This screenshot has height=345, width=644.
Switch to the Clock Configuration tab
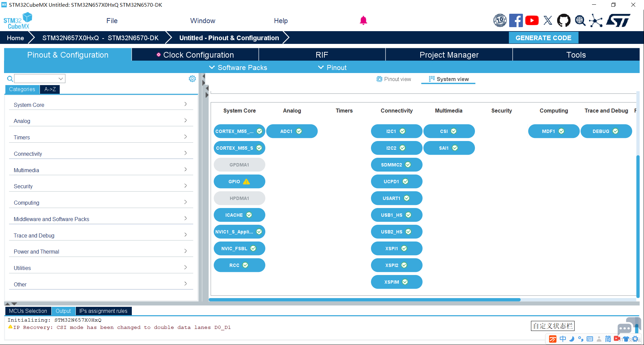point(195,55)
